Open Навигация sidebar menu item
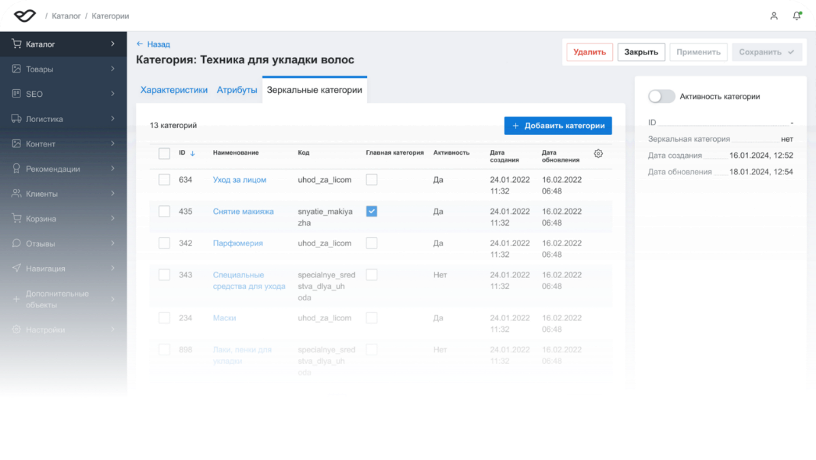This screenshot has width=816, height=460. click(x=63, y=269)
